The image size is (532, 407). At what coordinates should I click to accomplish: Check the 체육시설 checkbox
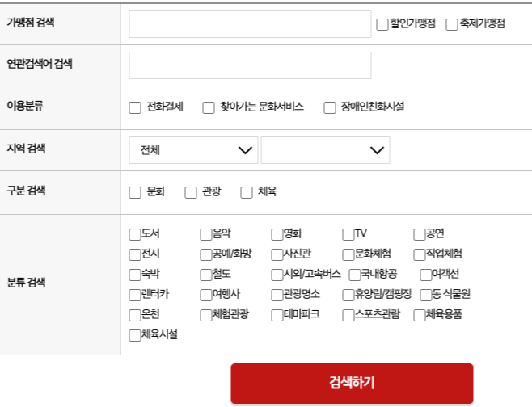(x=135, y=335)
